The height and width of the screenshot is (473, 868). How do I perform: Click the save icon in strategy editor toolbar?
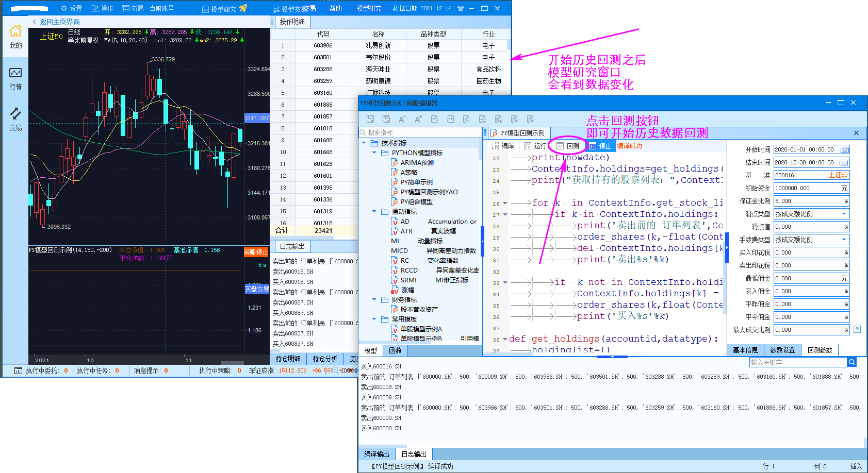(370, 119)
